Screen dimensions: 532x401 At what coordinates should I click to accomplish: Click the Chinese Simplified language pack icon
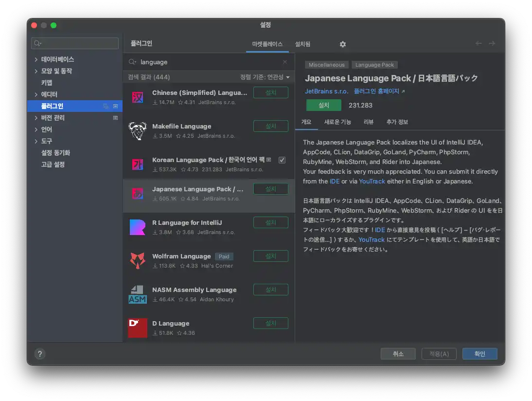138,97
